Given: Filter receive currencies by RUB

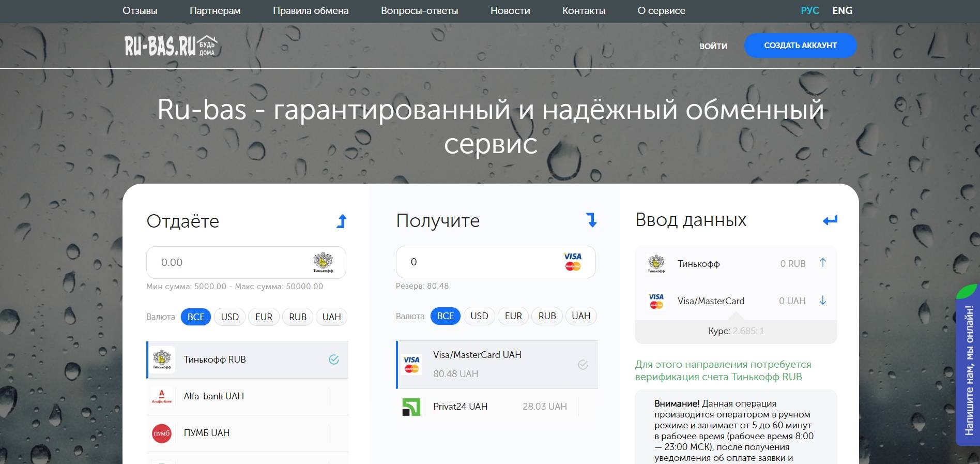Looking at the screenshot, I should pyautogui.click(x=547, y=316).
